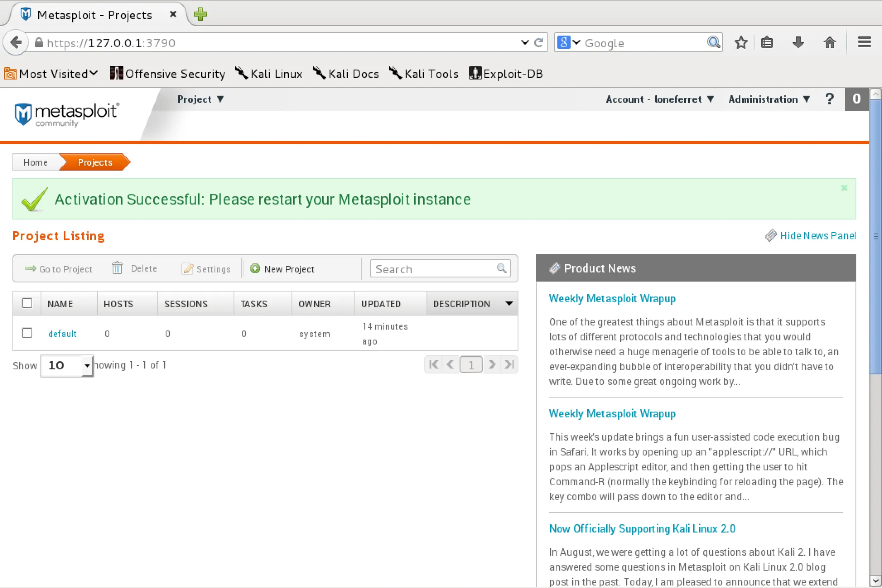The width and height of the screenshot is (882, 588).
Task: Open the Account - loneferret menu
Action: tap(659, 99)
